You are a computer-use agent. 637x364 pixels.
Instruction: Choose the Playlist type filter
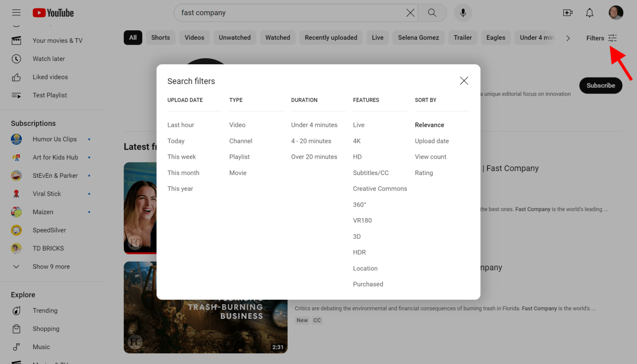point(239,157)
